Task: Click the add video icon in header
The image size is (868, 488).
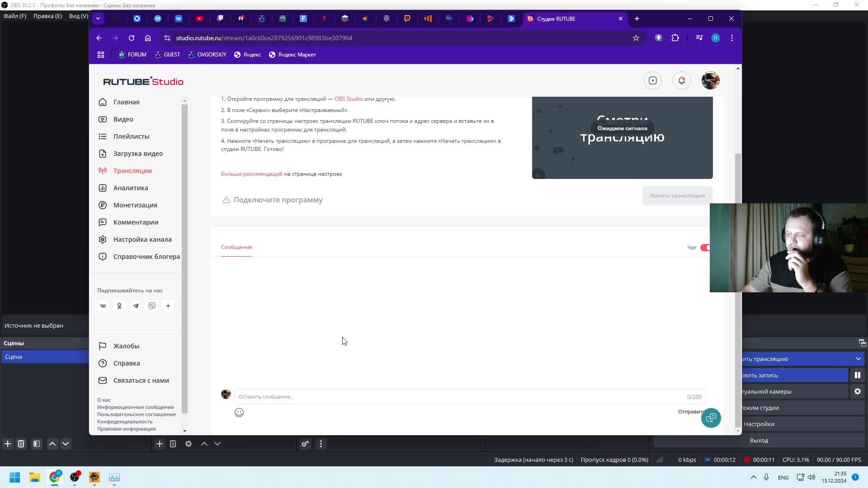Action: coord(652,80)
